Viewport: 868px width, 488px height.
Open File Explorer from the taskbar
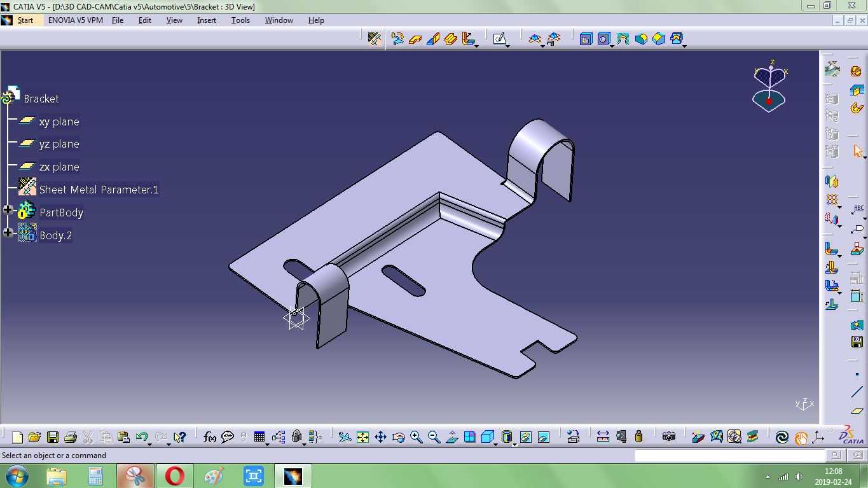pyautogui.click(x=57, y=476)
